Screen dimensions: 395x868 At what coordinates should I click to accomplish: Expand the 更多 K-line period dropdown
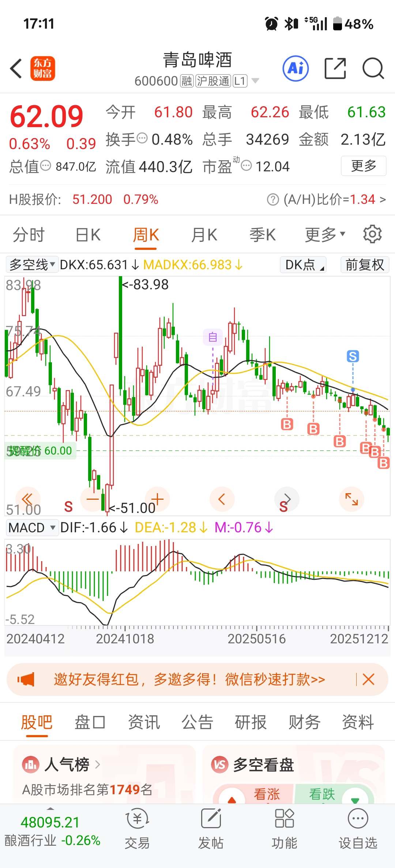coord(325,235)
